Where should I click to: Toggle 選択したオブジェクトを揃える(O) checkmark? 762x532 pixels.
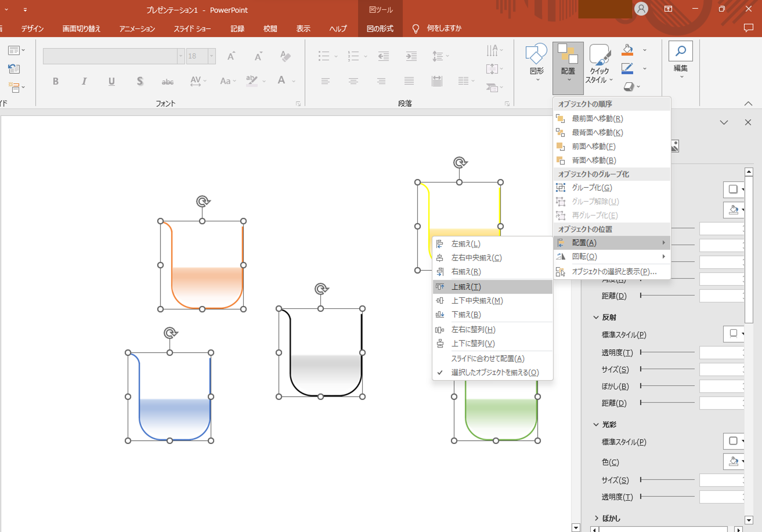pos(492,373)
